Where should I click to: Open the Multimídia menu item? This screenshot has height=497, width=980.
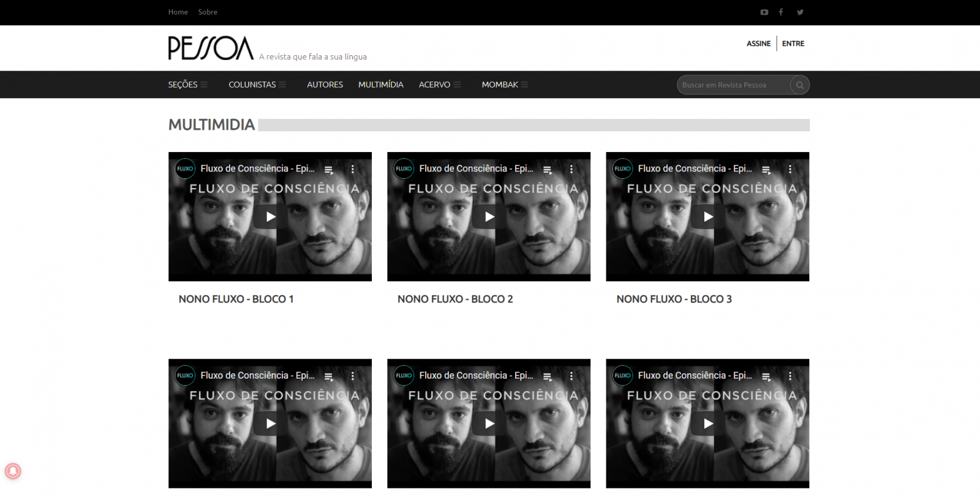[380, 85]
